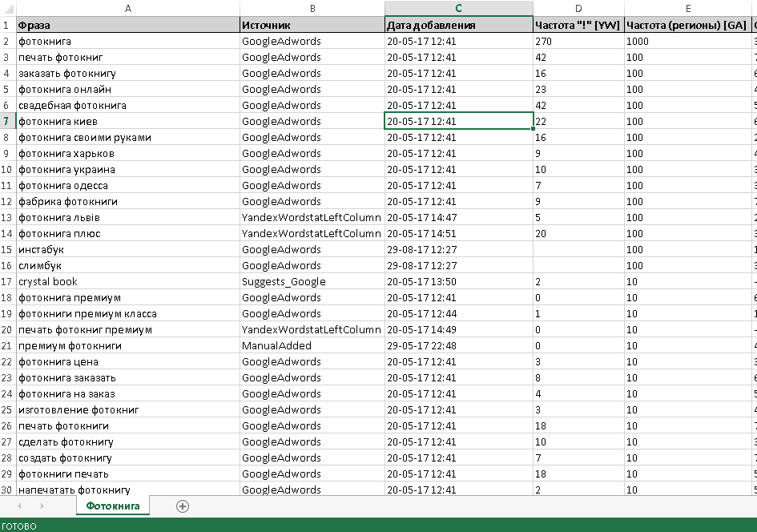Screen dimensions: 757x532
Task: Click the regional frequency value 1000
Action: coord(688,41)
